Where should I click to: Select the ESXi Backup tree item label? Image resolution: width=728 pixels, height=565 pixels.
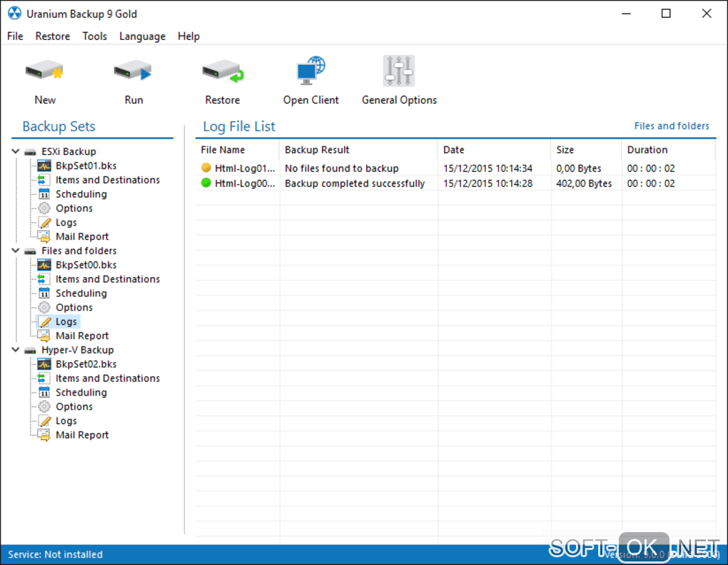click(69, 151)
